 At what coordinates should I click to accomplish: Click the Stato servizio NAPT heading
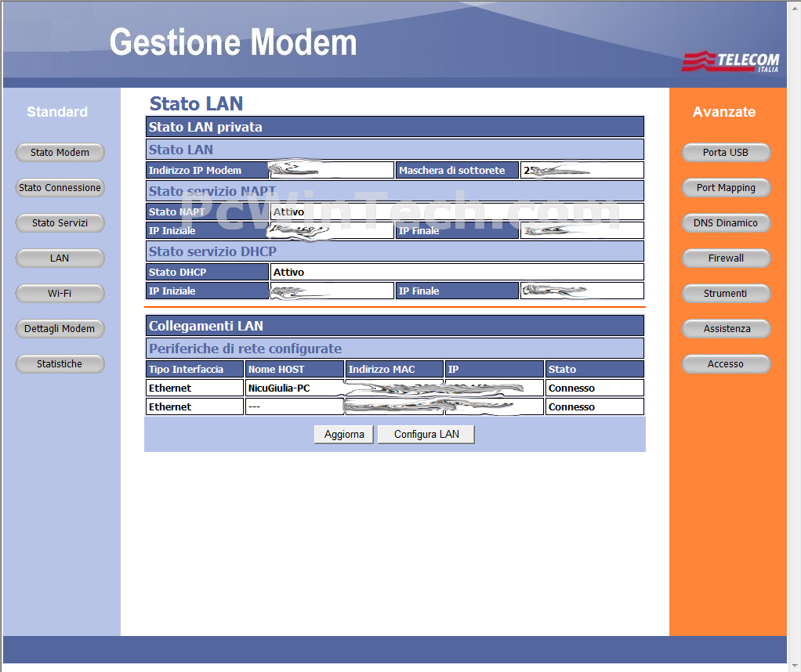(x=395, y=191)
